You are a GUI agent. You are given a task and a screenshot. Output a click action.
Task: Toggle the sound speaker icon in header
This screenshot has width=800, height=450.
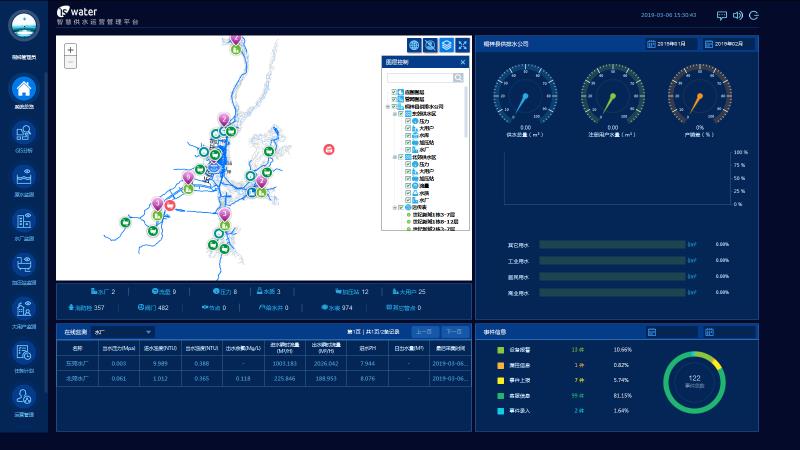click(738, 15)
